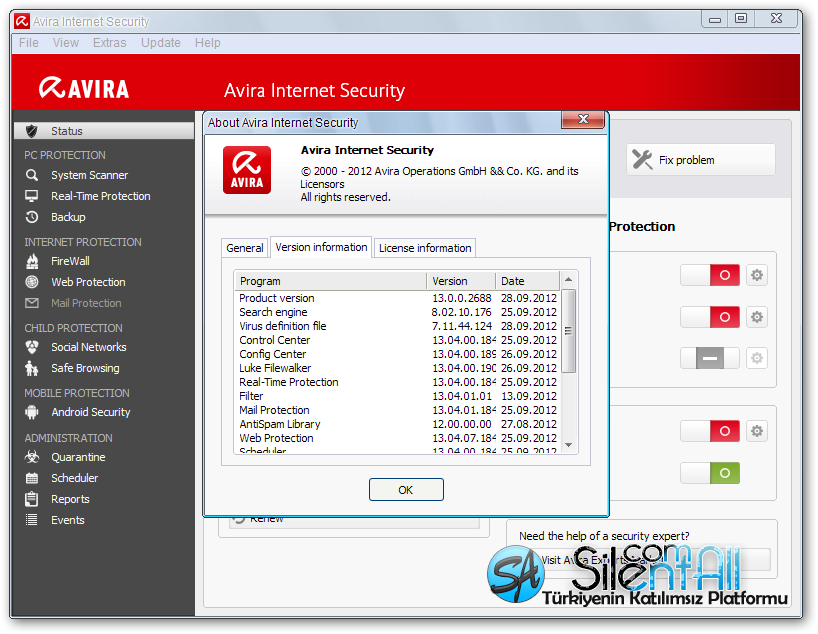Click the wrench and screwdriver Fix problem icon
This screenshot has height=634, width=818.
(x=642, y=160)
